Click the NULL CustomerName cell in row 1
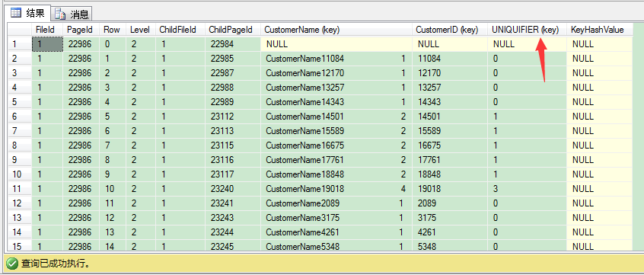Screen dimensions: 644x275 (x=336, y=44)
